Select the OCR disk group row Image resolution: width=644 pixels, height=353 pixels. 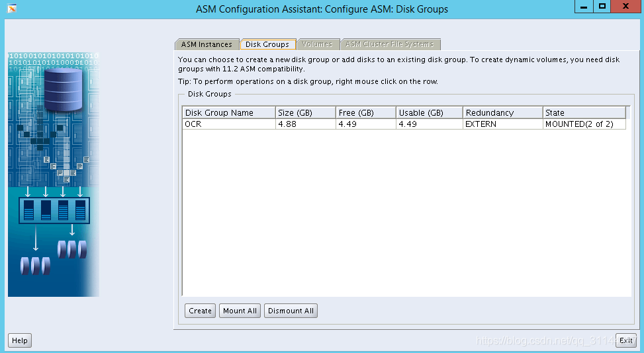404,124
